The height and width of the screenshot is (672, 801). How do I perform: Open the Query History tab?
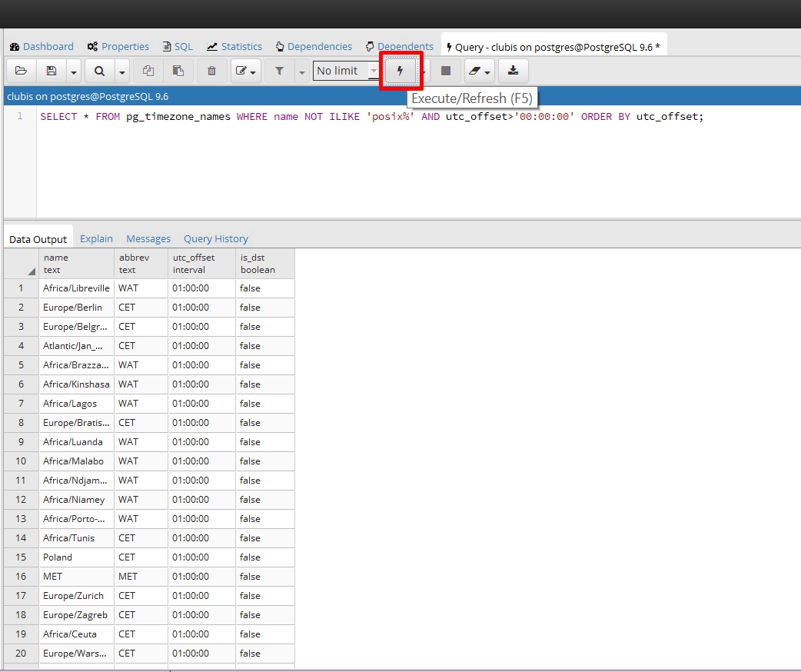point(216,238)
